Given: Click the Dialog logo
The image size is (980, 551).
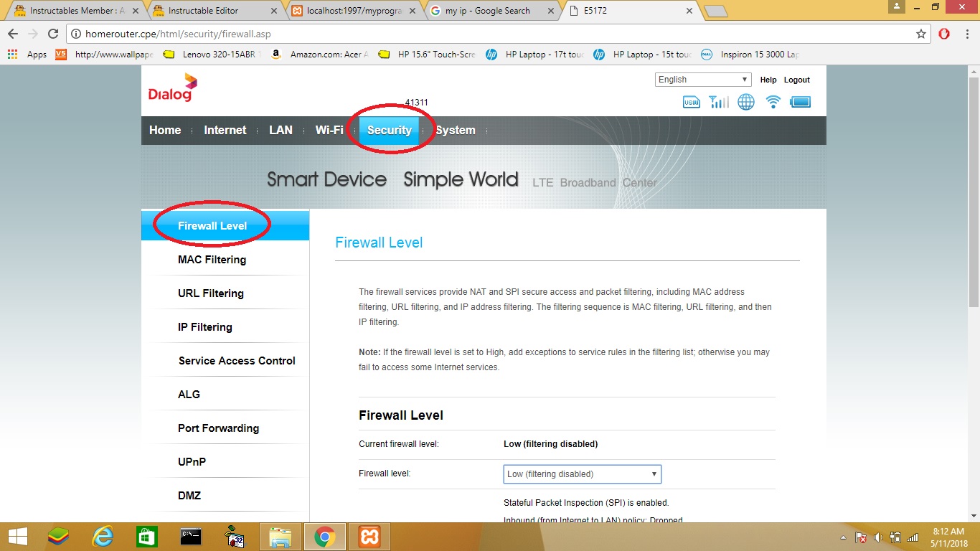Looking at the screenshot, I should [x=172, y=88].
